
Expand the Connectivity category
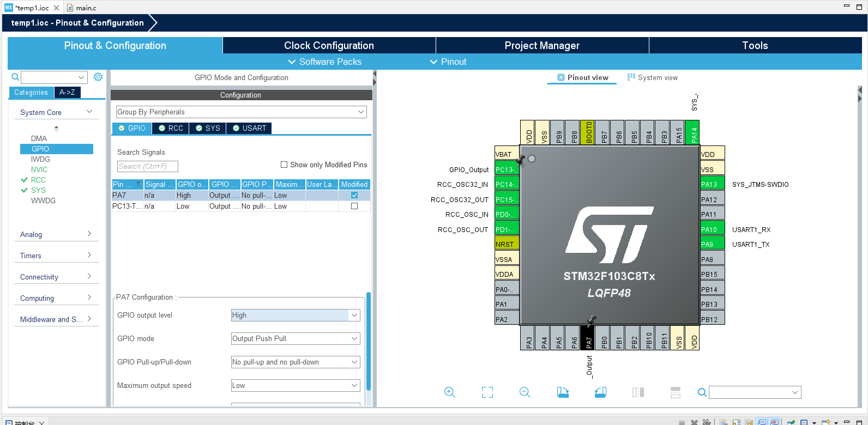tap(56, 277)
